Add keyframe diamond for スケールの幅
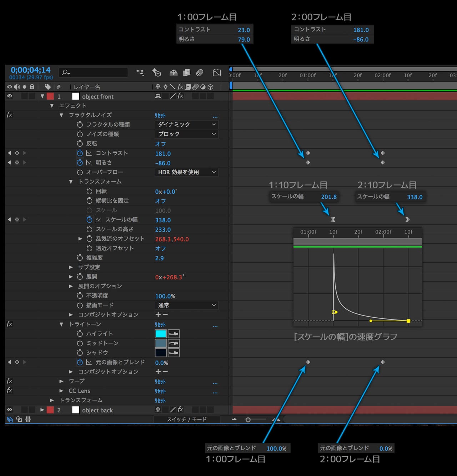 [17, 220]
